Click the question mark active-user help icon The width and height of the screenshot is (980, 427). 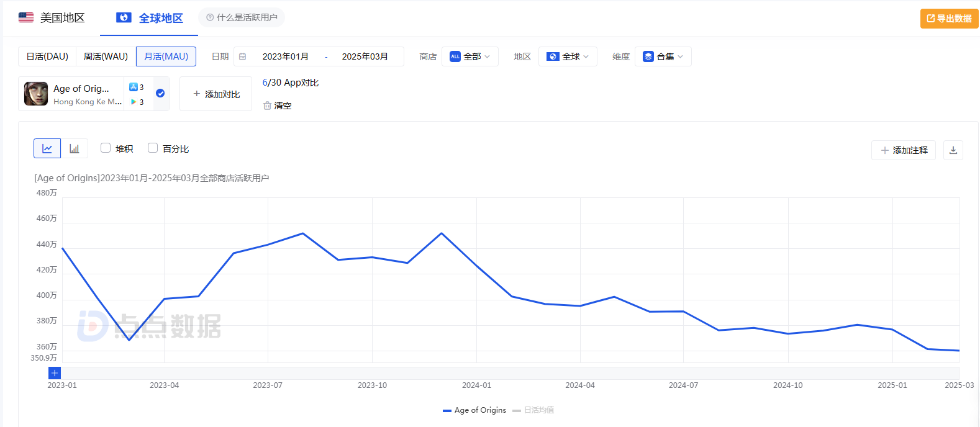[x=210, y=17]
